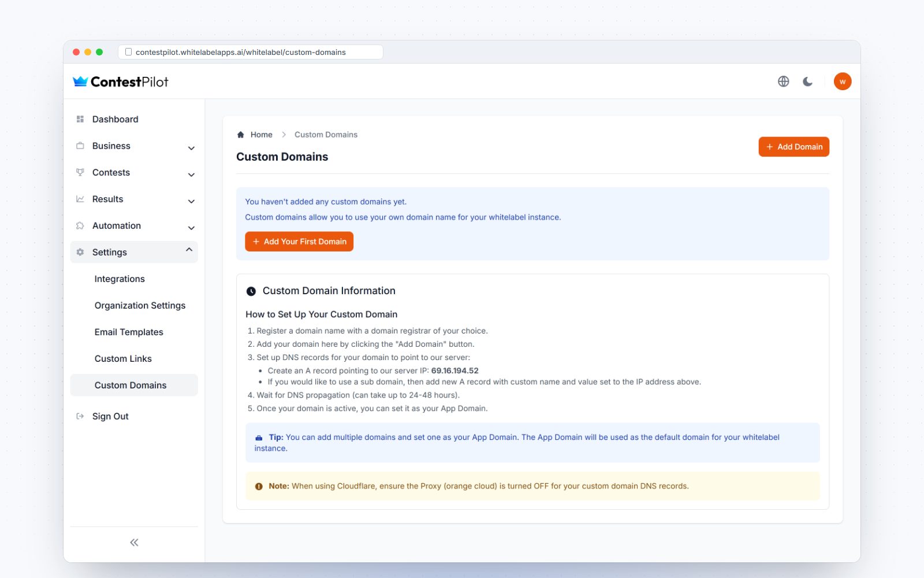Collapse the sidebar with double chevron
The image size is (924, 578).
(x=134, y=542)
